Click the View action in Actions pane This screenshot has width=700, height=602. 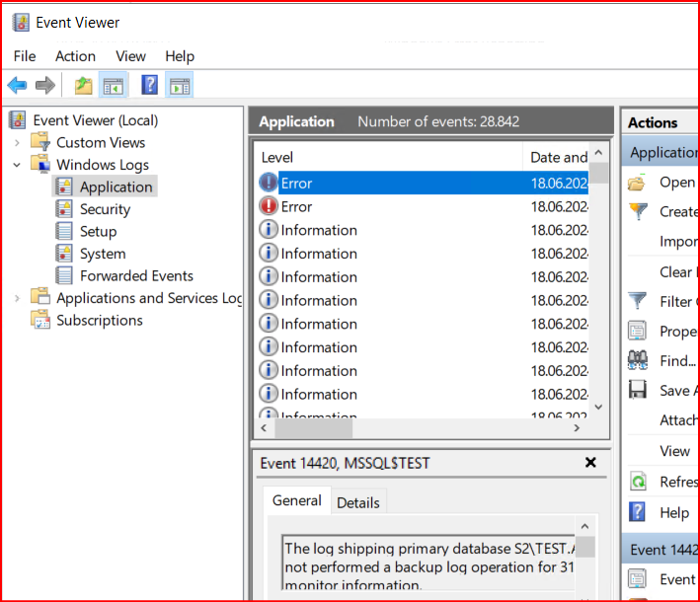[x=674, y=451]
